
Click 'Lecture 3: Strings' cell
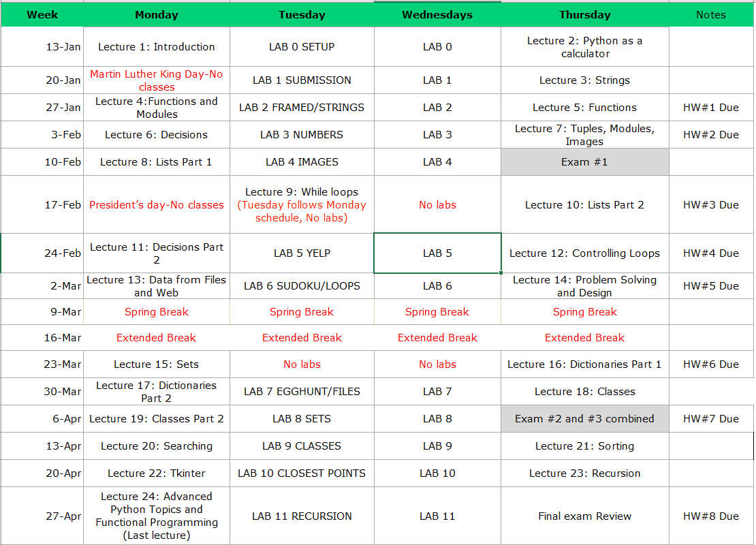coord(585,80)
